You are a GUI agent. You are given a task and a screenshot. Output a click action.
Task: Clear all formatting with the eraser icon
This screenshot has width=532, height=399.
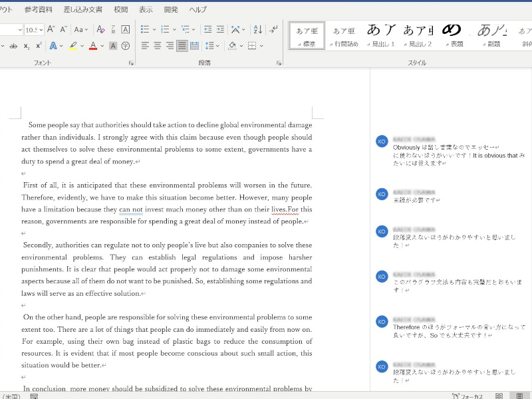tap(100, 29)
